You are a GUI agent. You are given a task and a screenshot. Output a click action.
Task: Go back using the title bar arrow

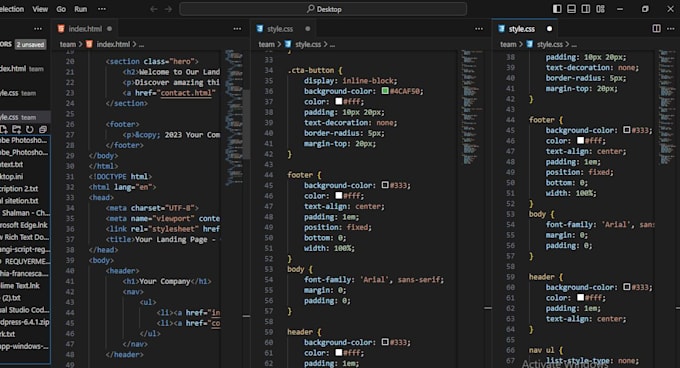(x=154, y=9)
